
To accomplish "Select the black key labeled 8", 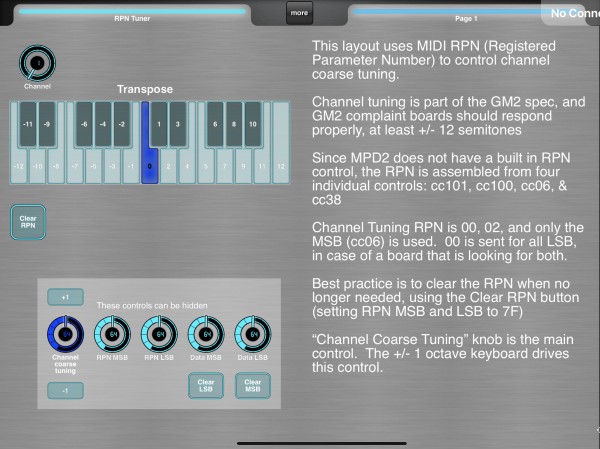I will pos(234,124).
